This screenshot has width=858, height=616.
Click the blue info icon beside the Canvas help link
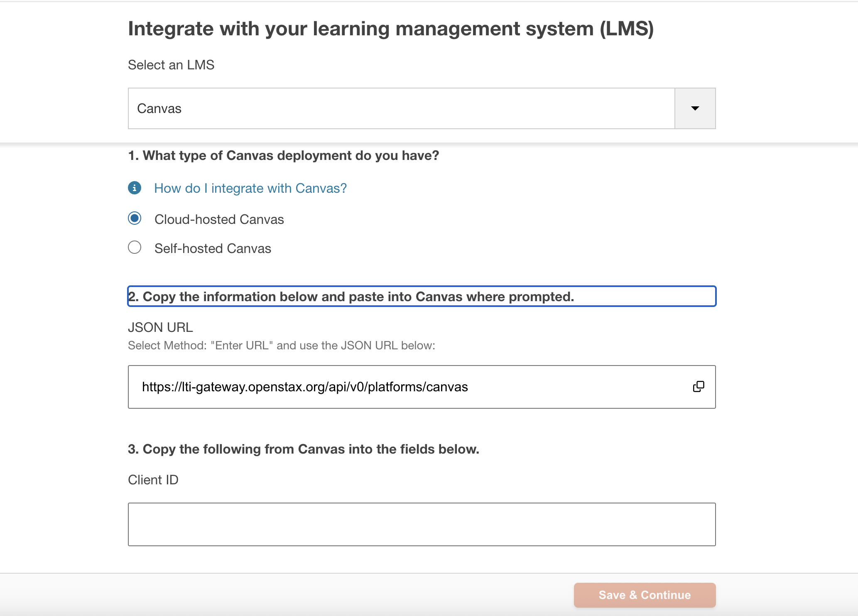coord(135,188)
